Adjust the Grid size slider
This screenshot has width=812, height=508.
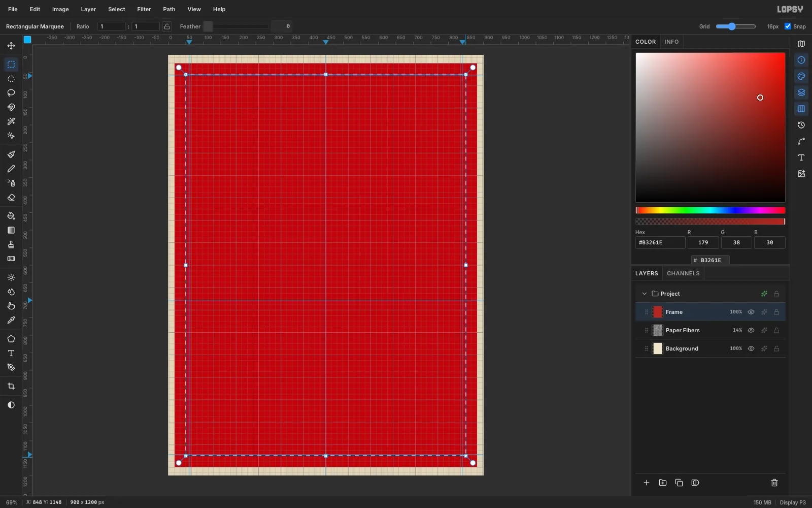coord(736,26)
